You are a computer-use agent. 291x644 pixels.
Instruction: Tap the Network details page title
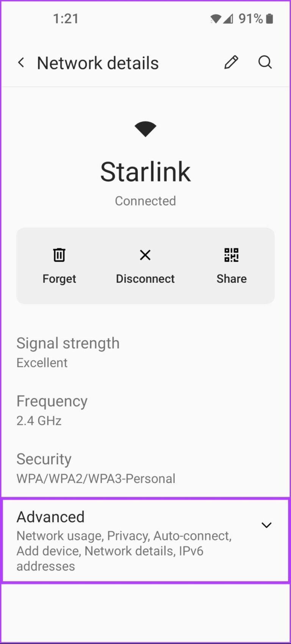click(98, 63)
